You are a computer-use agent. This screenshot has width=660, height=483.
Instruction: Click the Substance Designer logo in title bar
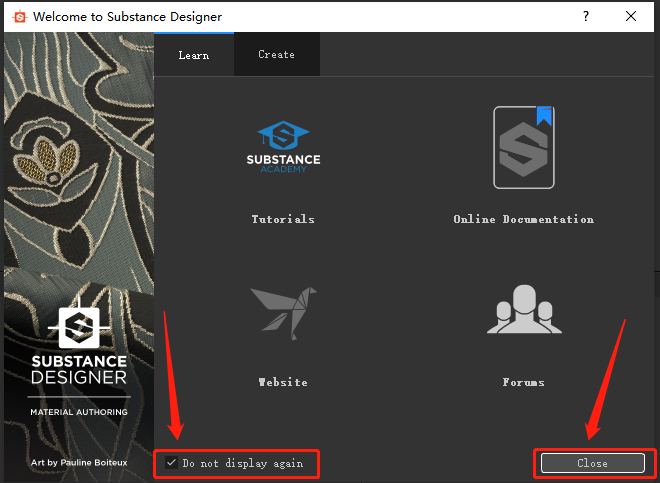tap(19, 17)
